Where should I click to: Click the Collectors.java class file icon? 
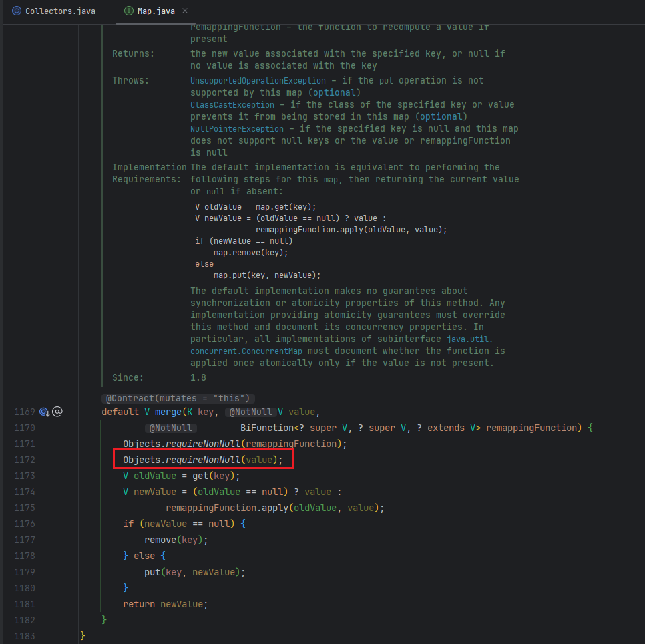tap(17, 11)
